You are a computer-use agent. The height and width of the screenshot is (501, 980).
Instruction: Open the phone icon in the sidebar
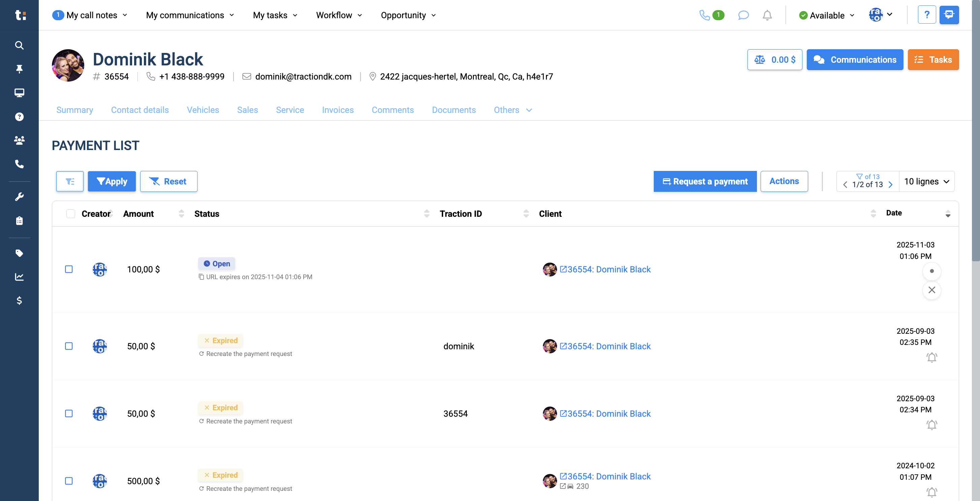pos(19,164)
